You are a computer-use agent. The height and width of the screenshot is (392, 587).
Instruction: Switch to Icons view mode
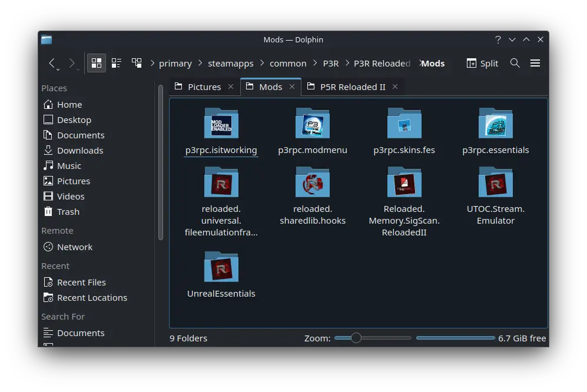click(97, 63)
